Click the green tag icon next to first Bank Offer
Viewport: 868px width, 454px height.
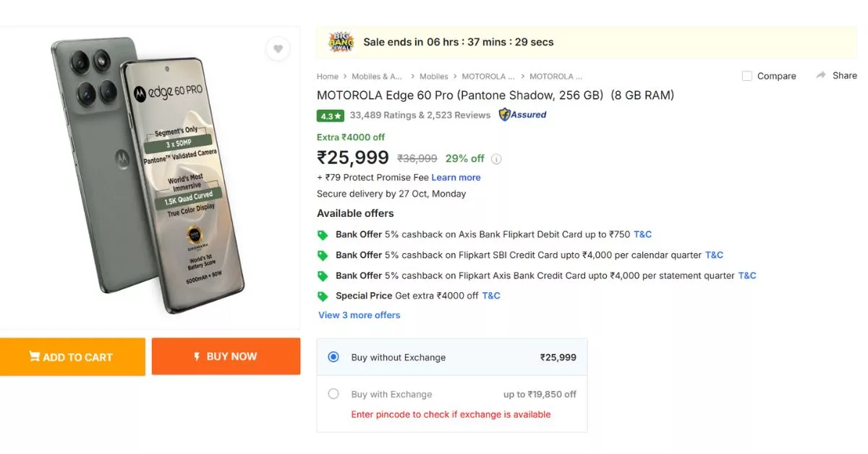tap(323, 234)
